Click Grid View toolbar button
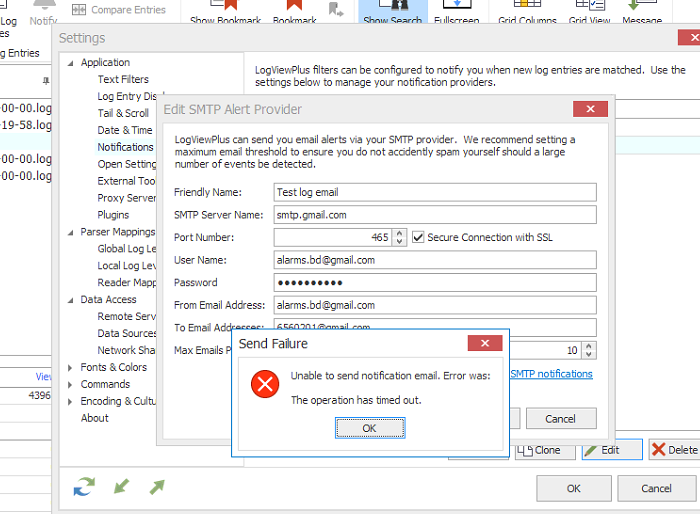The height and width of the screenshot is (514, 700). (x=589, y=13)
